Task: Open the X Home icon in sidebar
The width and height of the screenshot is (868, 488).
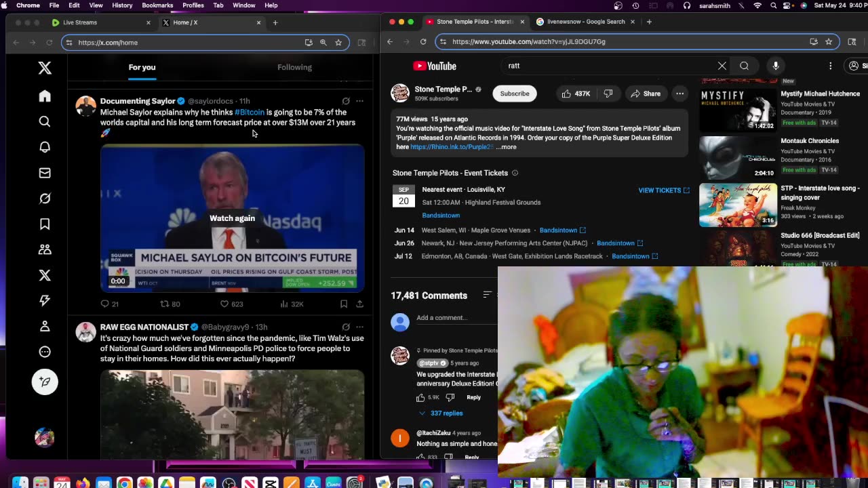Action: (x=45, y=96)
